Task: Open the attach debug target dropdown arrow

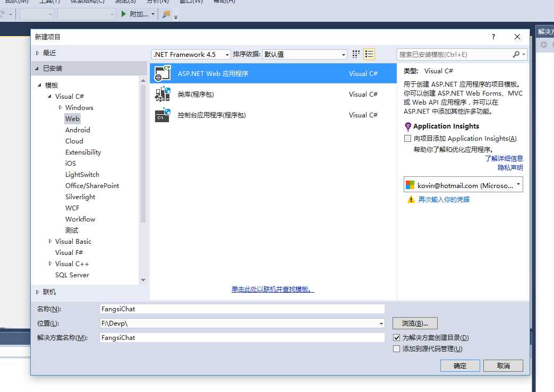Action: point(152,14)
